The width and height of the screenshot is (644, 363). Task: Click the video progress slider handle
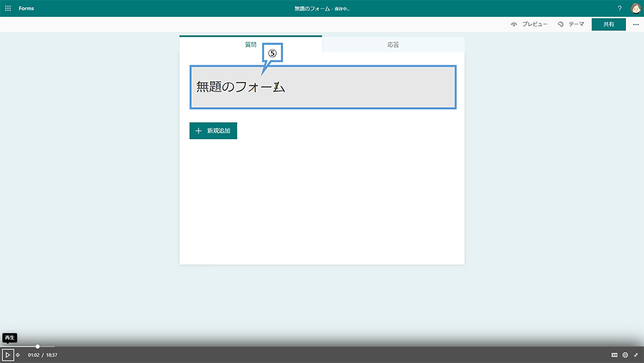click(38, 347)
